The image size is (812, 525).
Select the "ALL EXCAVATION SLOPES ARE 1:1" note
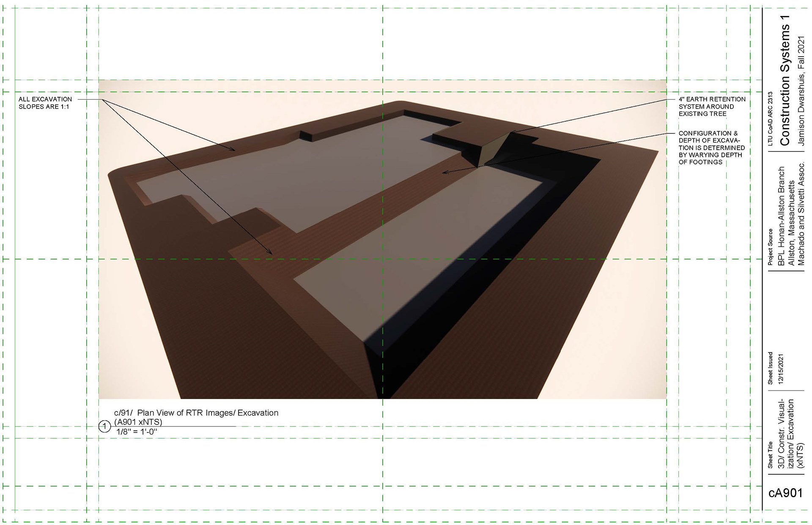tap(45, 103)
